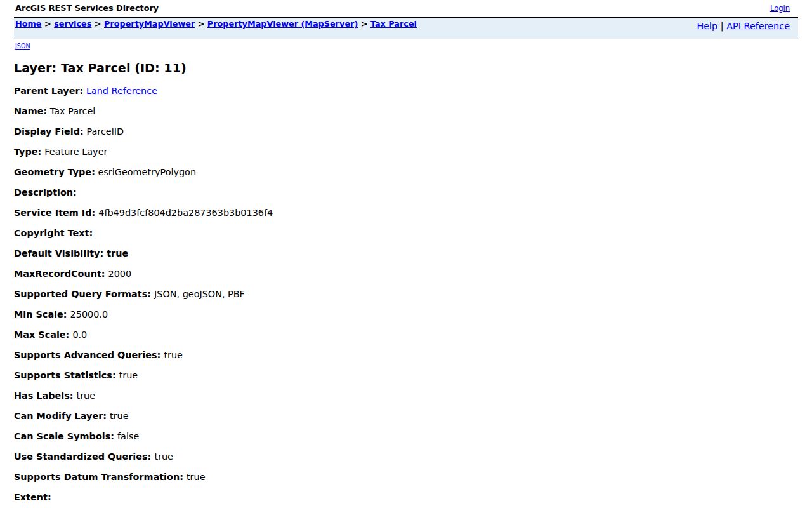Viewport: 812px width, 508px height.
Task: Open the Land Reference parent layer
Action: coord(122,91)
